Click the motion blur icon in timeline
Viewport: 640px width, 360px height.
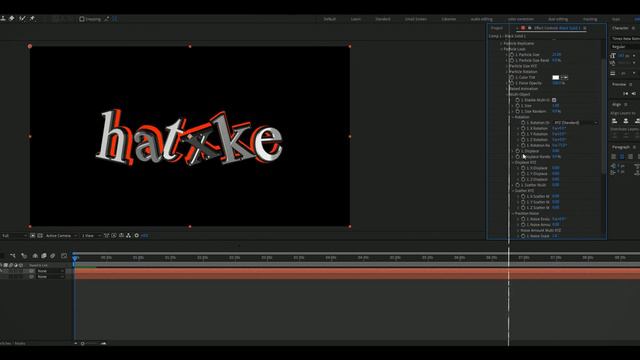point(53,256)
